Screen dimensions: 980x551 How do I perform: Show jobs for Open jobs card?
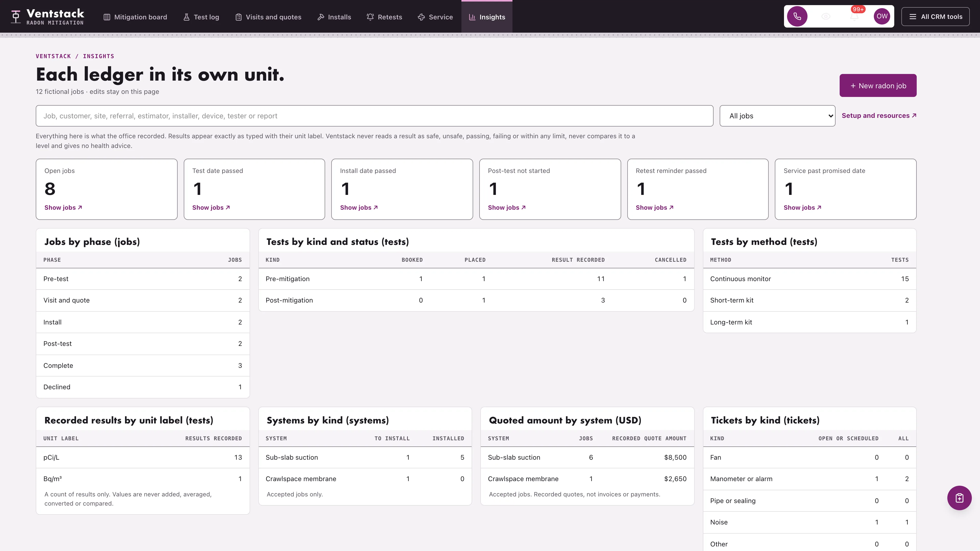63,208
